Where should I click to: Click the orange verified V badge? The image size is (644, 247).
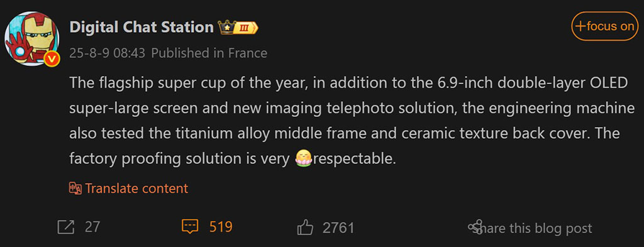52,59
